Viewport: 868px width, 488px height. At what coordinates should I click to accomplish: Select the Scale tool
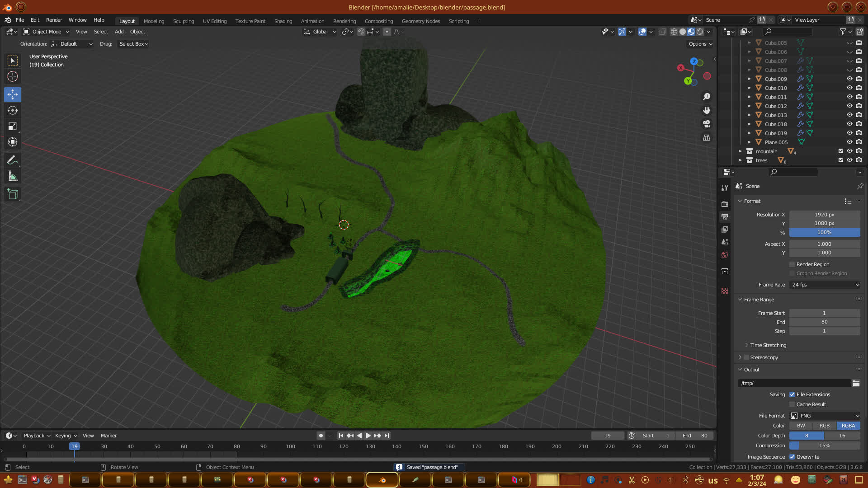13,127
